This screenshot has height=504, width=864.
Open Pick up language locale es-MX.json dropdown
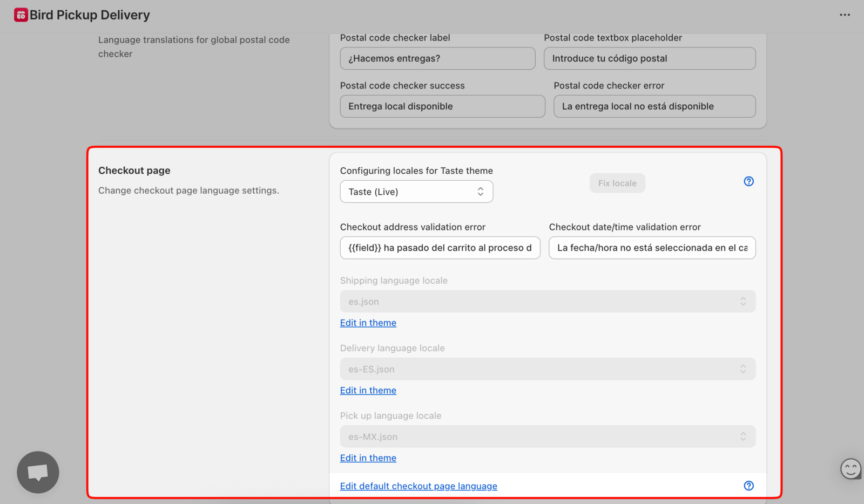coord(548,437)
